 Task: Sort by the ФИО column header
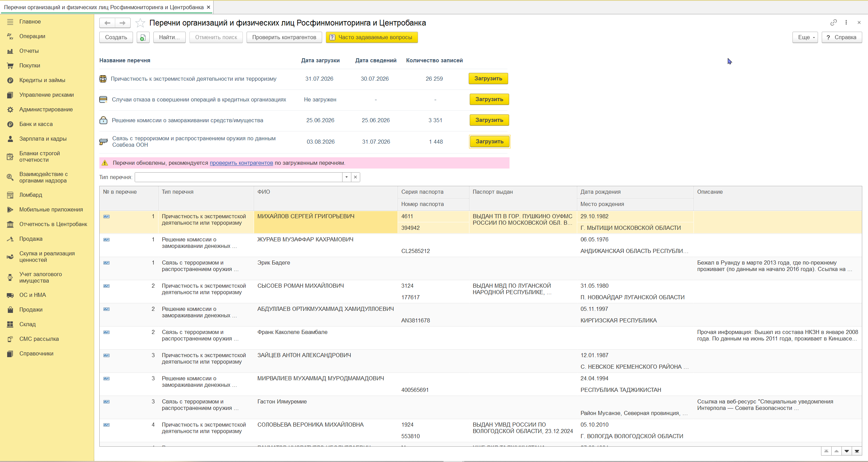tap(325, 198)
